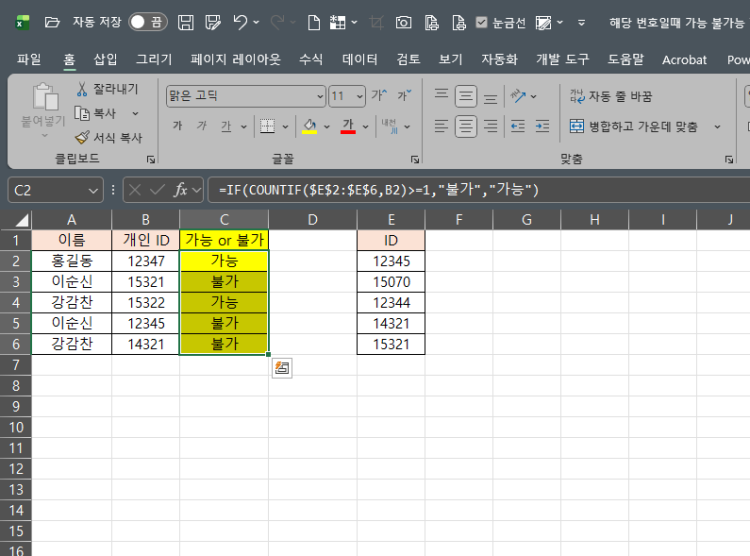Apply center horizontal alignment

coord(466,126)
